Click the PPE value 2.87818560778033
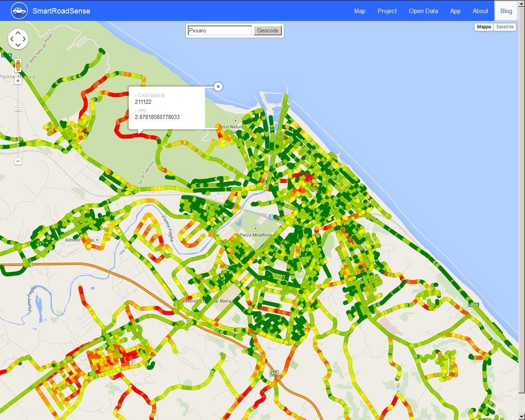This screenshot has width=525, height=420. point(157,117)
